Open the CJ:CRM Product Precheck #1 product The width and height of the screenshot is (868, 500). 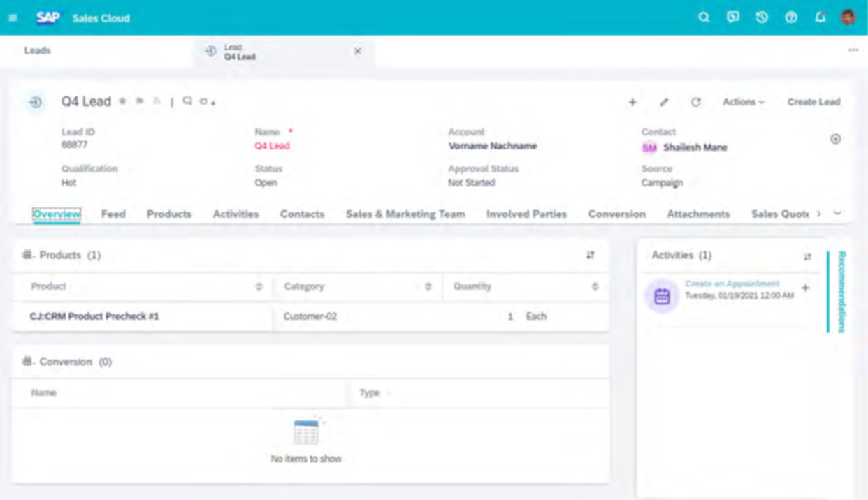click(94, 316)
